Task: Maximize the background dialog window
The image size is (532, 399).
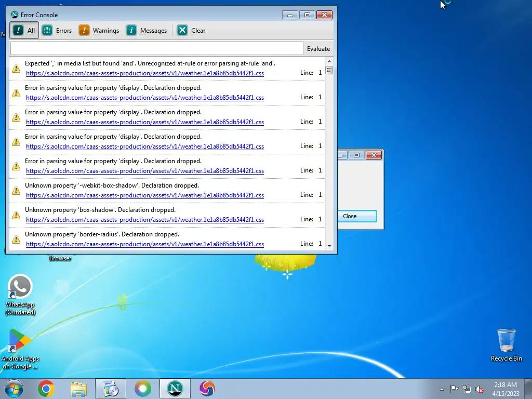Action: coord(356,155)
